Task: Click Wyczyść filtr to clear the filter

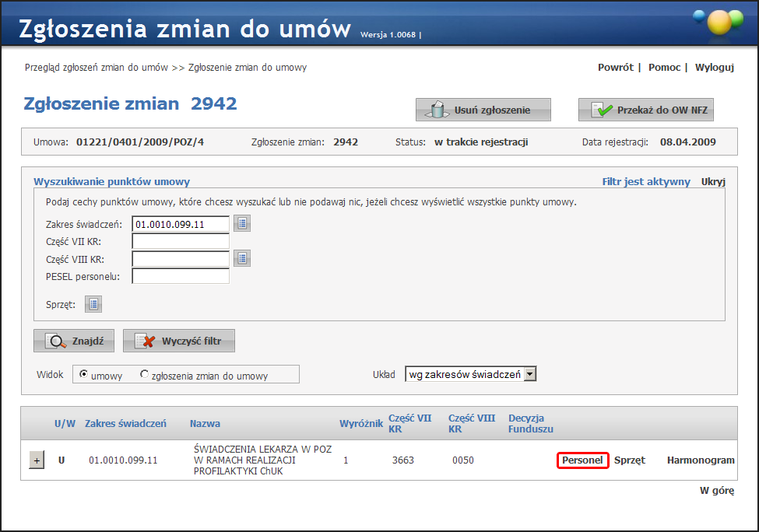Action: click(x=178, y=341)
